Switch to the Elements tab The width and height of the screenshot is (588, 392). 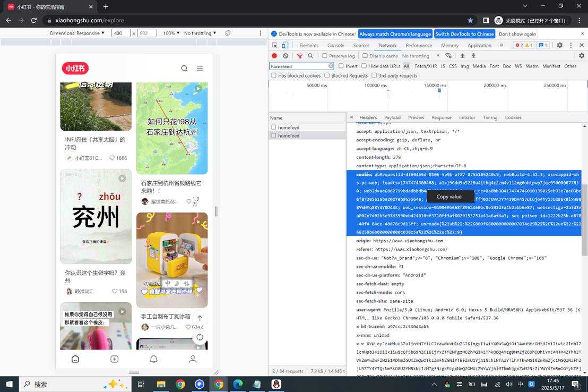click(309, 45)
